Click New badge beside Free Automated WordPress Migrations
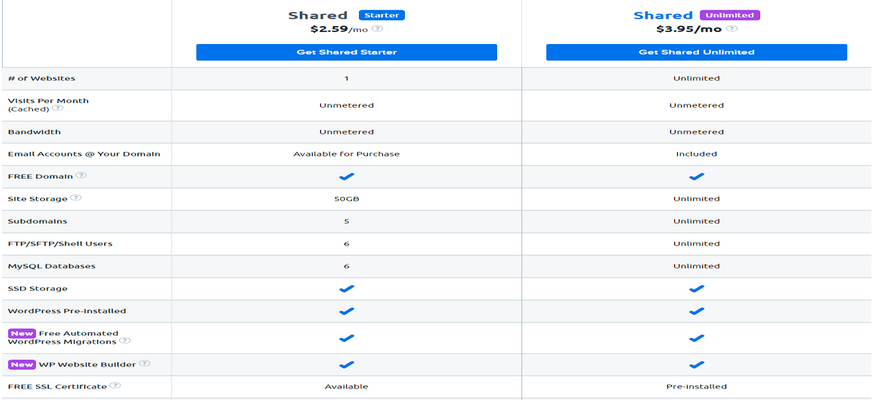The height and width of the screenshot is (400, 880). point(20,333)
